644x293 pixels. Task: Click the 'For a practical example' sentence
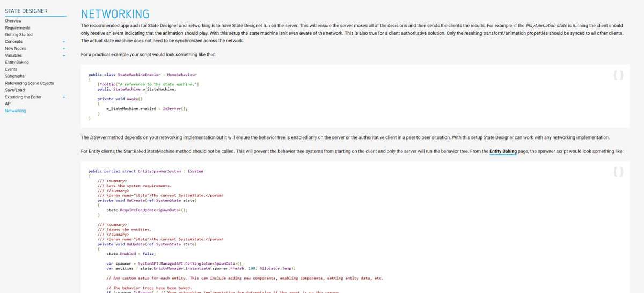(148, 55)
